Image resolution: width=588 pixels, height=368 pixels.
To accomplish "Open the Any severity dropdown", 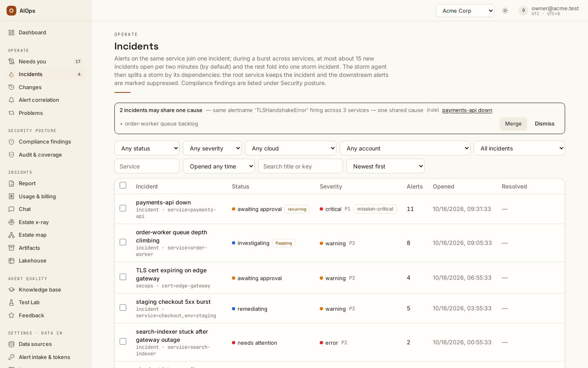I will 212,148.
